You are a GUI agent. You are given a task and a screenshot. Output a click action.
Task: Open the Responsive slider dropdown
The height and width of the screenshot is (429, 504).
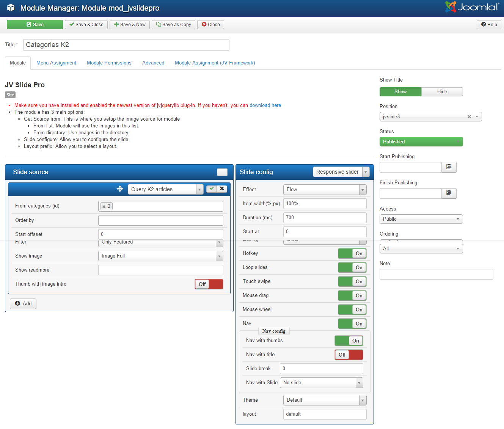(341, 172)
